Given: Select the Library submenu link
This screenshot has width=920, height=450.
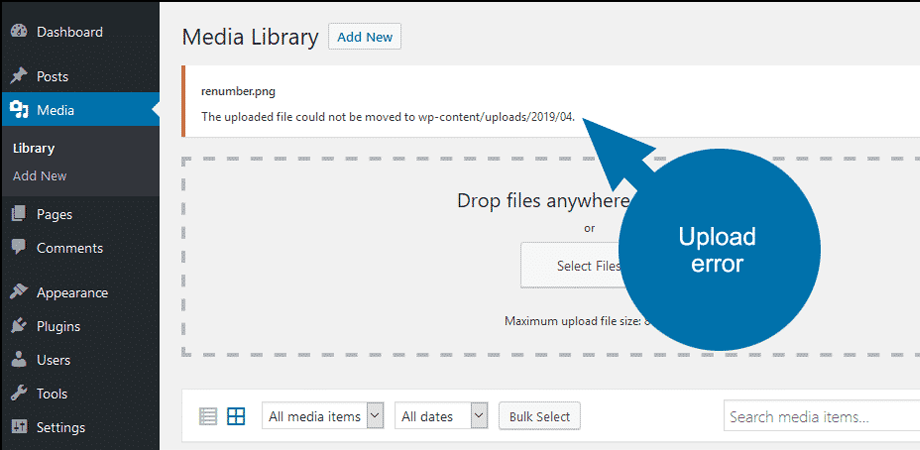Looking at the screenshot, I should (33, 148).
